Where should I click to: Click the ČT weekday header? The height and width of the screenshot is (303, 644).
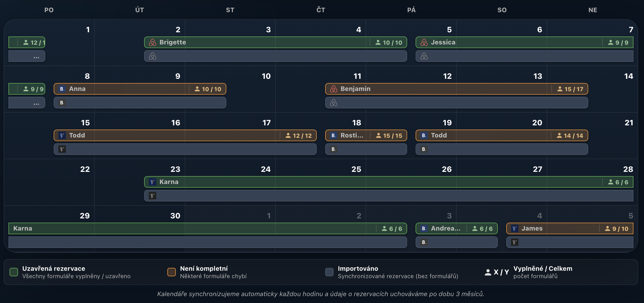[321, 10]
